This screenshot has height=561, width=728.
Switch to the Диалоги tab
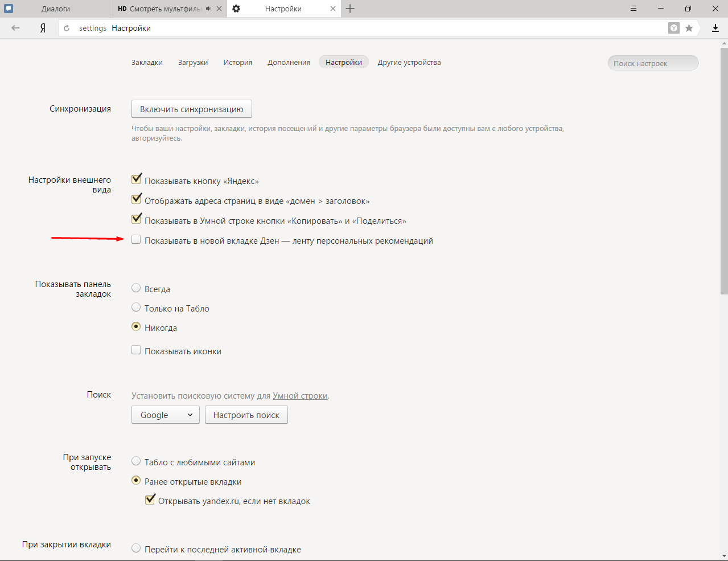56,9
